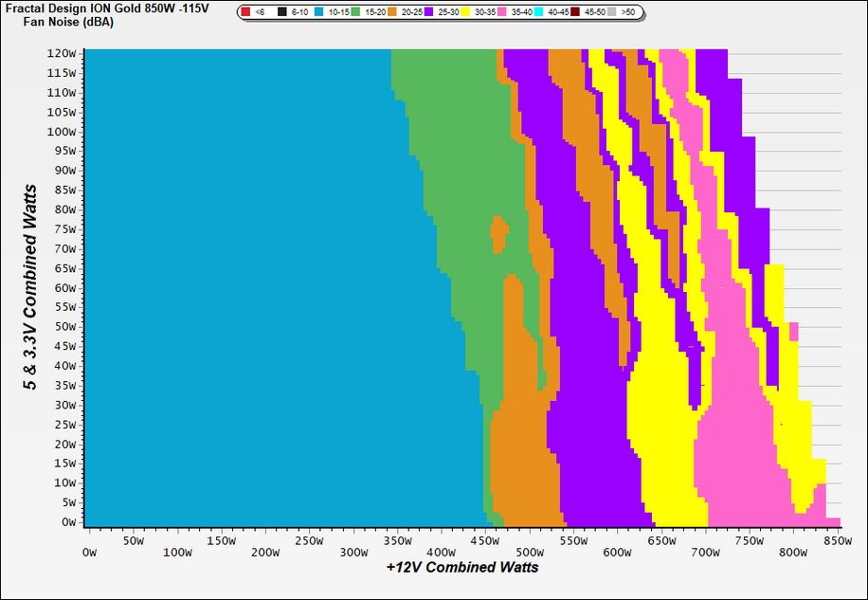Screen dimensions: 868x600
Task: Click the 30W y-axis label
Action: tap(64, 405)
